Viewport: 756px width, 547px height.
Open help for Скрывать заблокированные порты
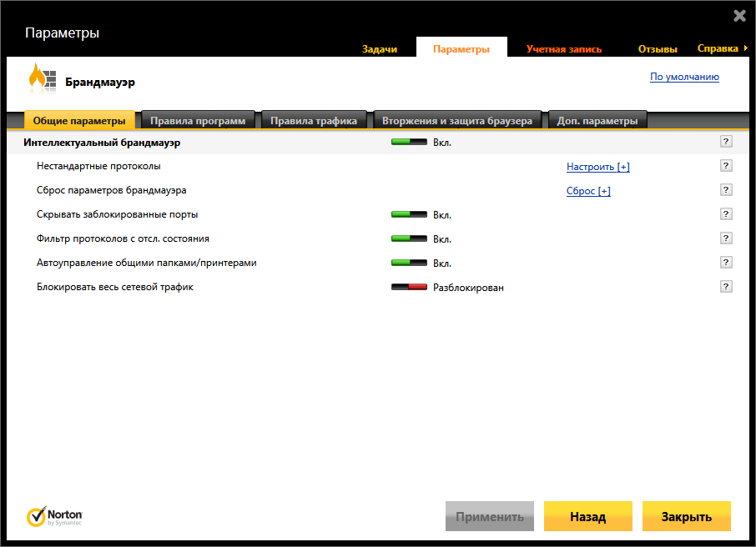(726, 213)
